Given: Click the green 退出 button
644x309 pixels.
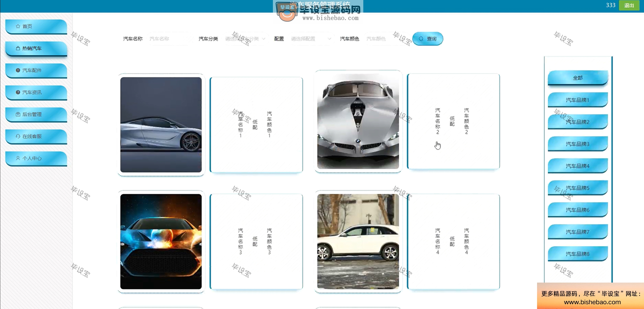Looking at the screenshot, I should point(629,5).
